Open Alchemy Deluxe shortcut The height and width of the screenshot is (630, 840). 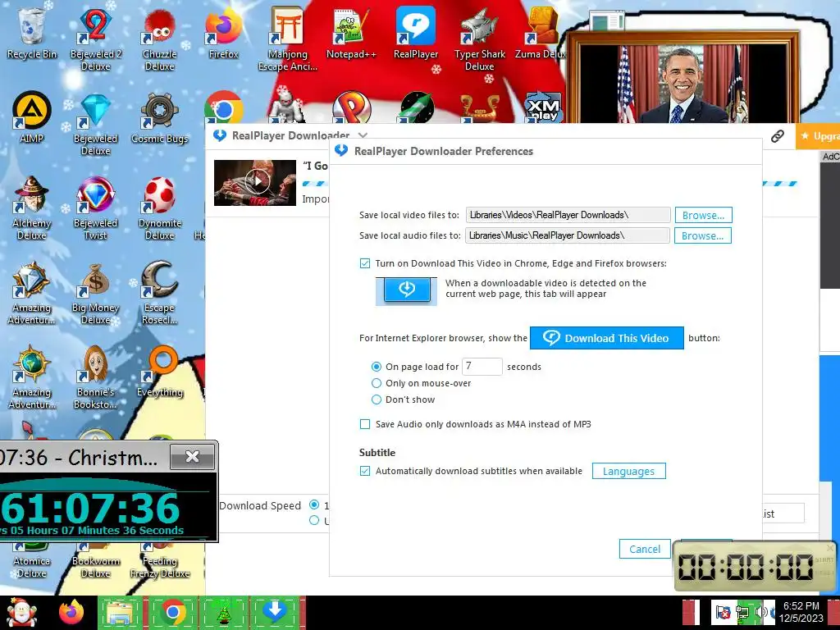(32, 208)
